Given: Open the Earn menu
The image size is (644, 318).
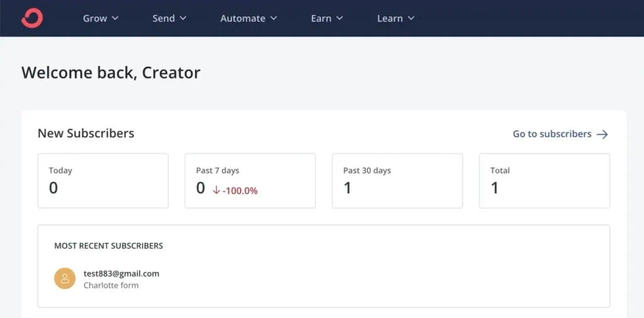Looking at the screenshot, I should click(x=326, y=18).
